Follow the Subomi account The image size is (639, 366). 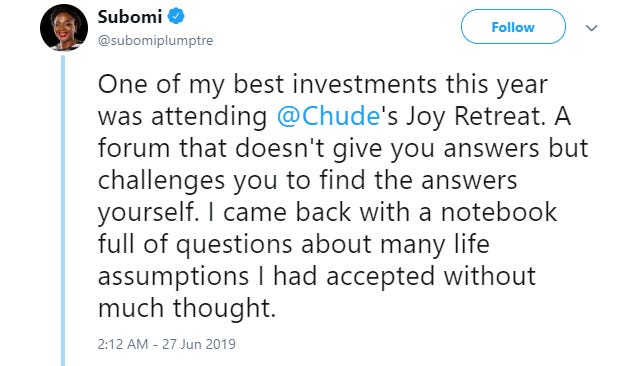click(513, 27)
